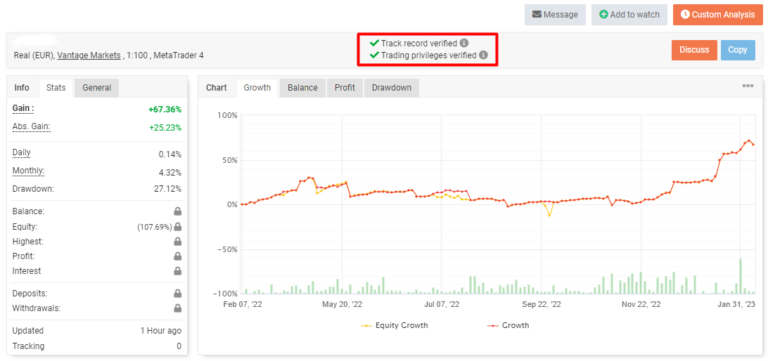Toggle the Growth legend series

pyautogui.click(x=508, y=325)
